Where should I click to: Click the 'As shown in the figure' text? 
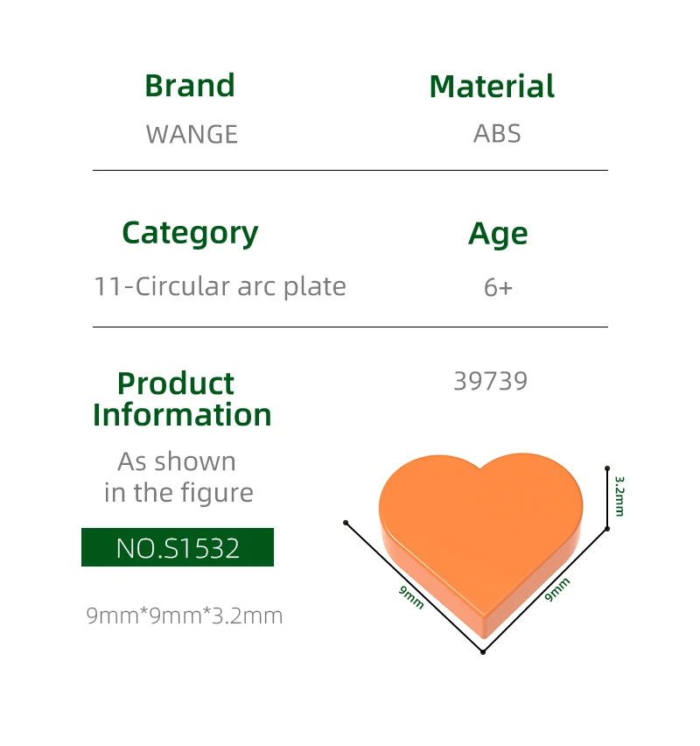coord(178,477)
